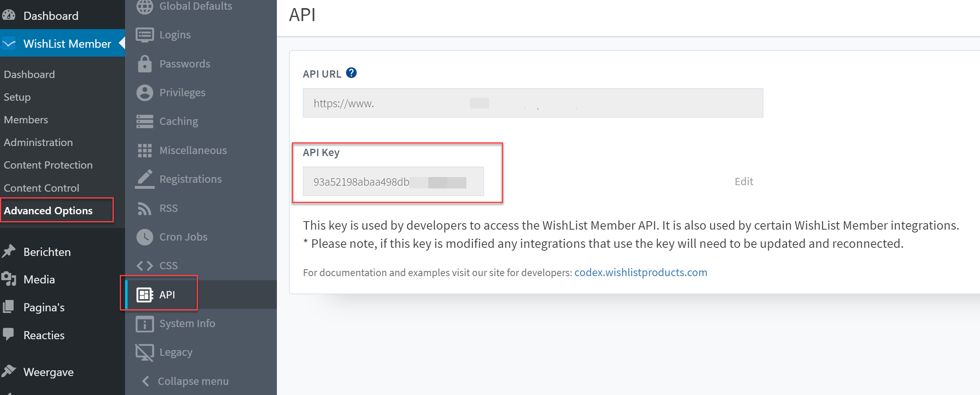The height and width of the screenshot is (395, 980).
Task: Click the Pagina's pages icon
Action: point(9,307)
